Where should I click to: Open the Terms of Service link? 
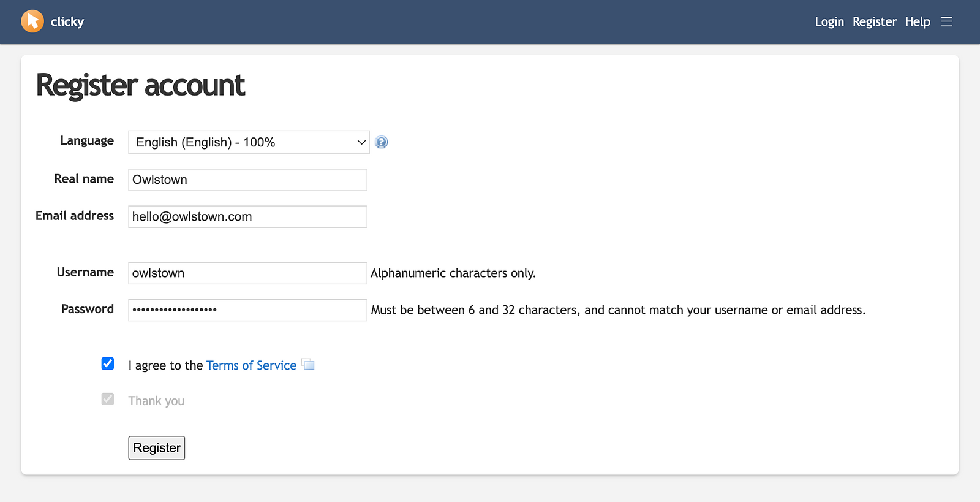point(251,365)
